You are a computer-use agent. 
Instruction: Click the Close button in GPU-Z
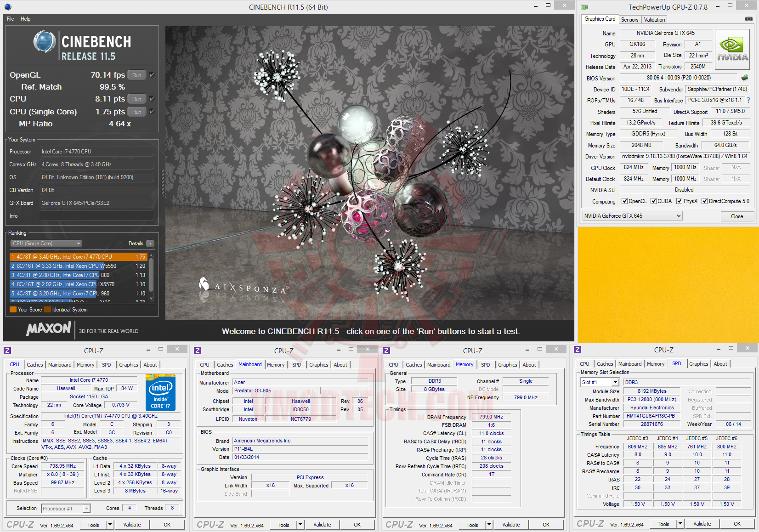click(x=737, y=216)
